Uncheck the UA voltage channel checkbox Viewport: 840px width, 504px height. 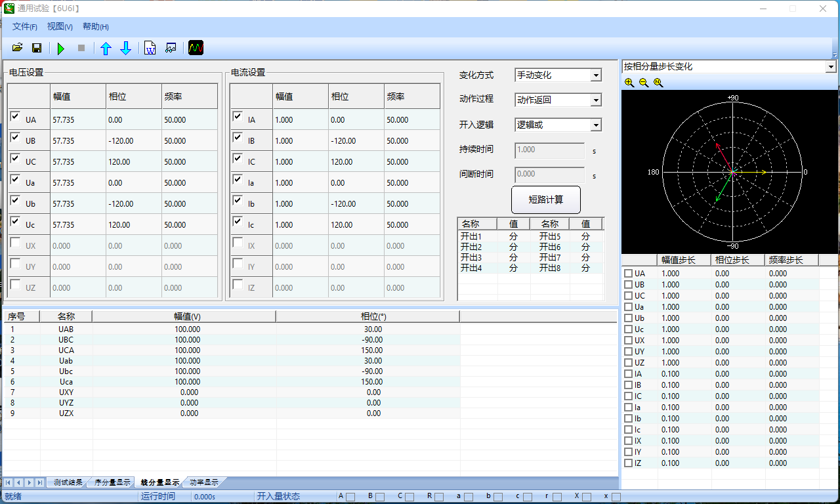tap(15, 117)
